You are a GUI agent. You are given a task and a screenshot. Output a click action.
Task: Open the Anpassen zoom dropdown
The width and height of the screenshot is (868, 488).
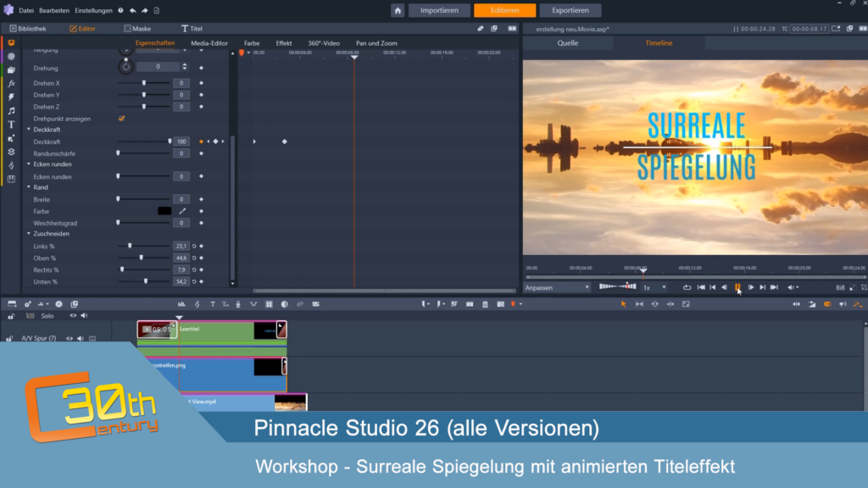click(557, 288)
